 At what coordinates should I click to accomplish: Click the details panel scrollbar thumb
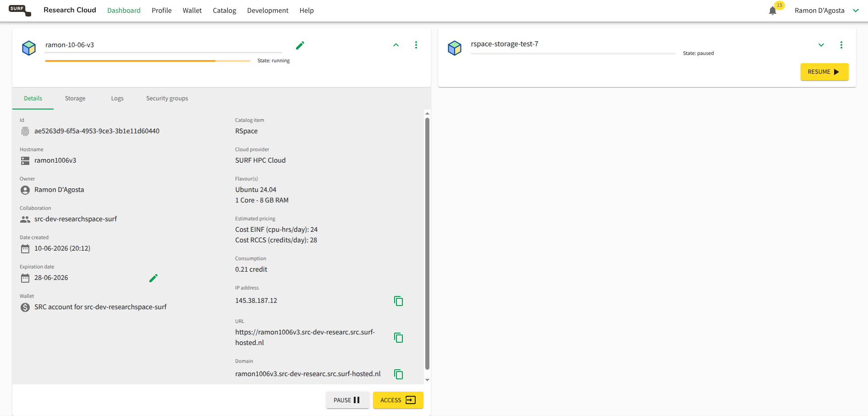[427, 244]
